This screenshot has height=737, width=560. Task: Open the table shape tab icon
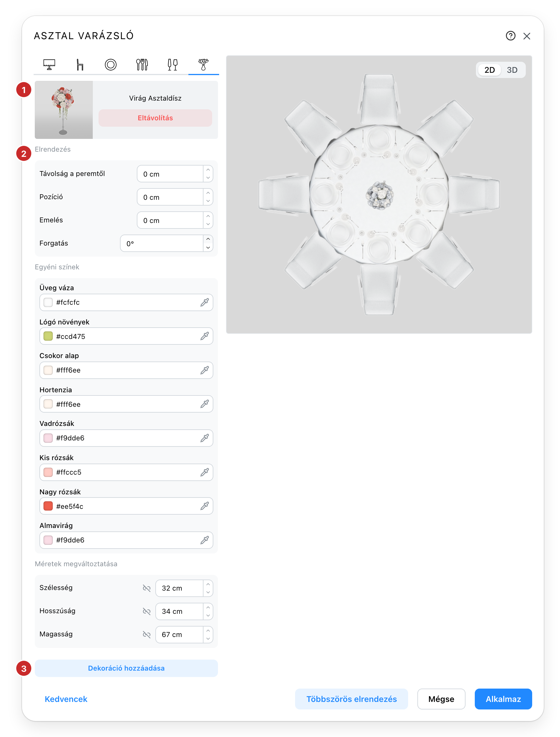(x=49, y=64)
